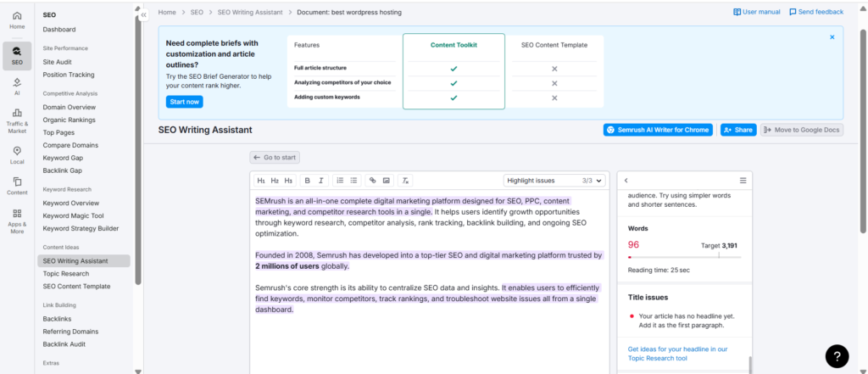Open the AI section icon
This screenshot has width=868, height=374.
[17, 87]
